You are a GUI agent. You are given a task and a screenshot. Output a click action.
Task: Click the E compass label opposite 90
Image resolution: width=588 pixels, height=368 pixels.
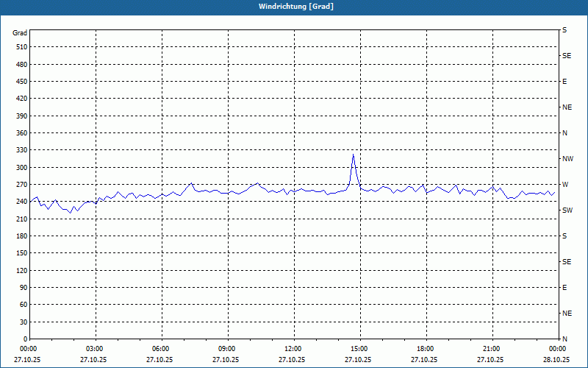tap(564, 288)
